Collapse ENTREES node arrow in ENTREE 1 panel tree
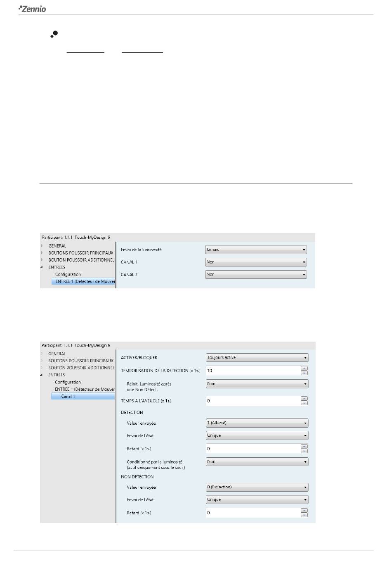The image size is (392, 573). [x=42, y=267]
